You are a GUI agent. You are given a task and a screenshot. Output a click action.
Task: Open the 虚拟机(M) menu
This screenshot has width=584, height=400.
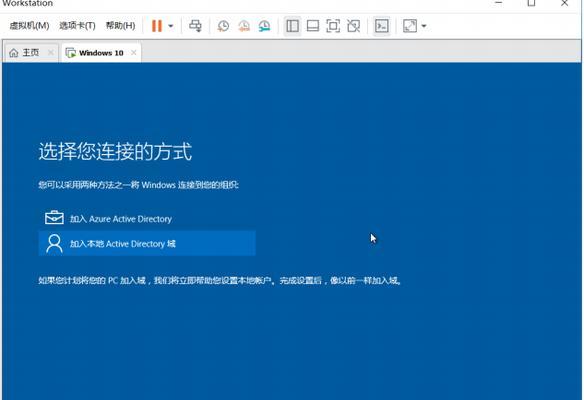[29, 26]
